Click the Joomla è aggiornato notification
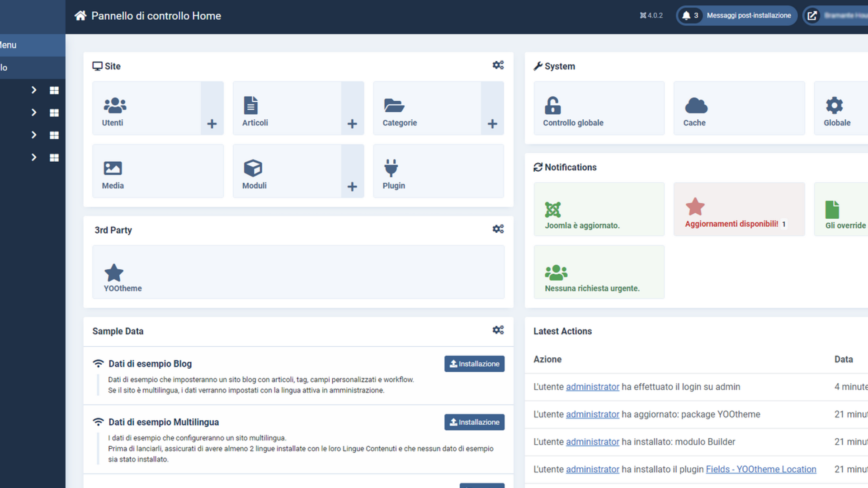This screenshot has height=488, width=868. [x=599, y=209]
